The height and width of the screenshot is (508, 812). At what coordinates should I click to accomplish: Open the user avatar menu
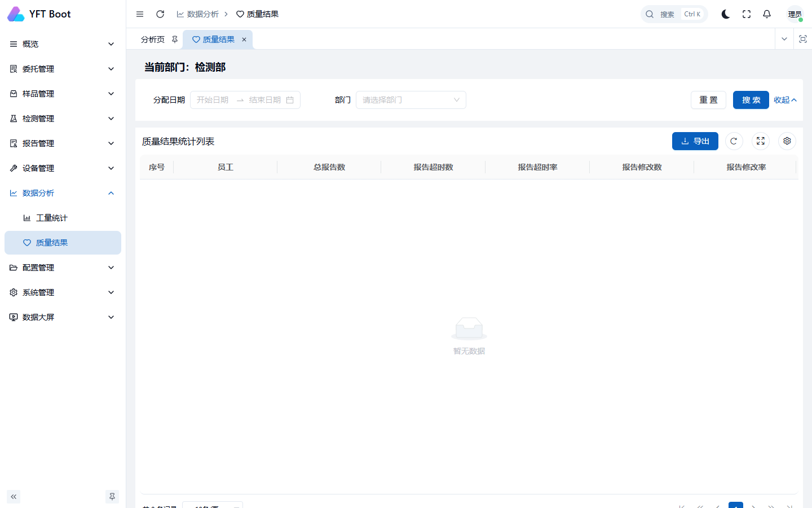point(795,14)
